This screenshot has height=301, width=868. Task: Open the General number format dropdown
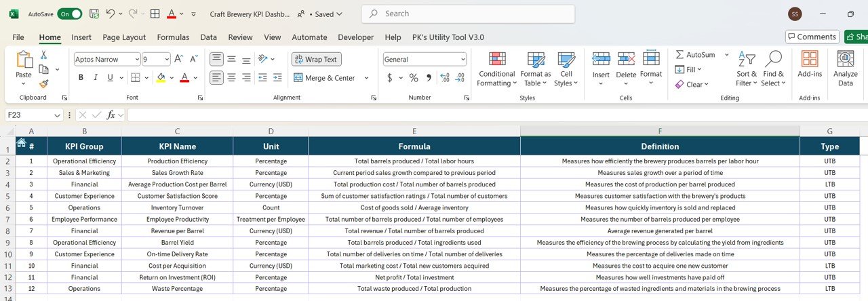463,59
